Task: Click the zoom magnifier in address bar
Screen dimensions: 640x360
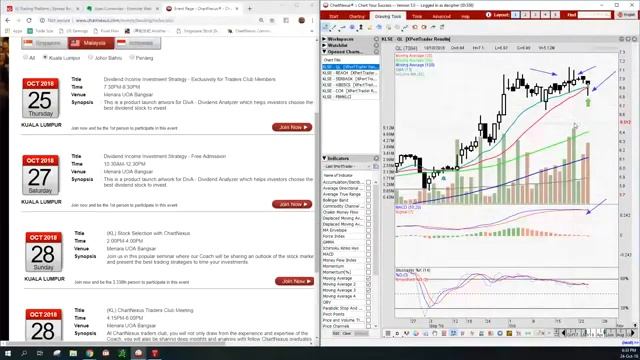Action: pos(261,20)
